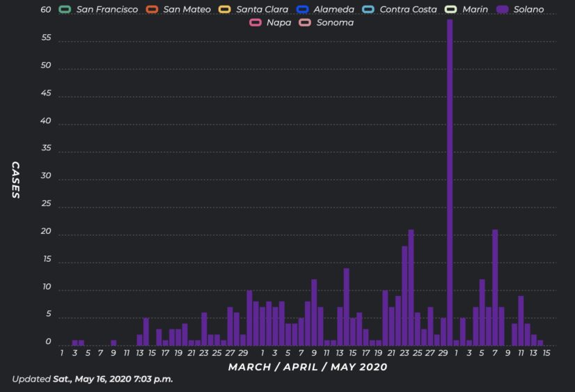Viewport: 575px width, 392px height.
Task: Click the Updated Sat., May 16, 2020 timestamp
Action: coord(93,379)
